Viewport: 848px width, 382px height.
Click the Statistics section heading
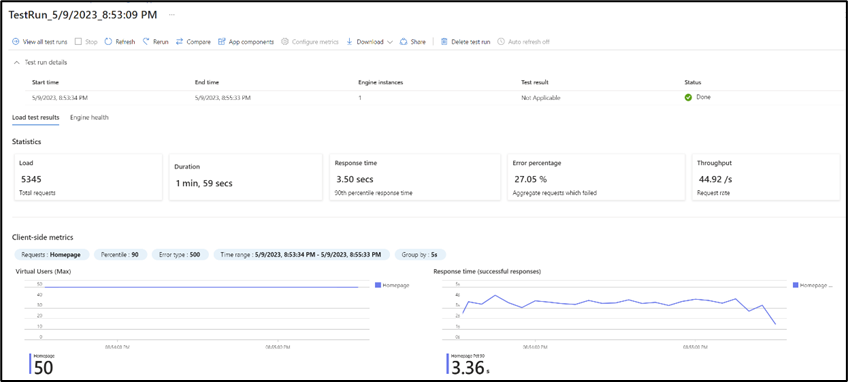pyautogui.click(x=26, y=142)
